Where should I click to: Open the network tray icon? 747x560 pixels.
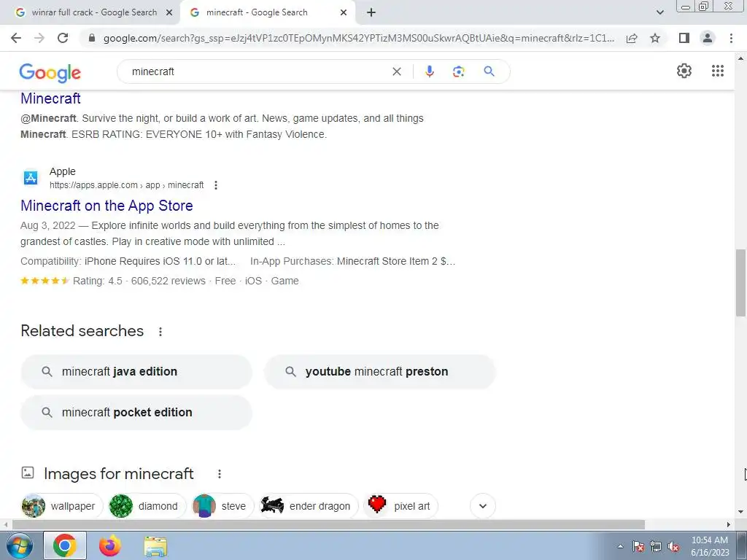coord(656,547)
